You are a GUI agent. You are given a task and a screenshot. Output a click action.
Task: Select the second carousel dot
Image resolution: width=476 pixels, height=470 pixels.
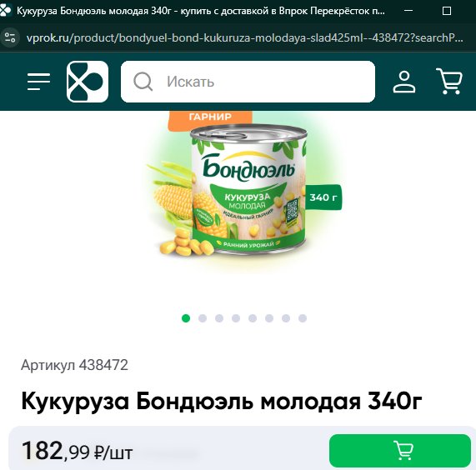click(203, 318)
